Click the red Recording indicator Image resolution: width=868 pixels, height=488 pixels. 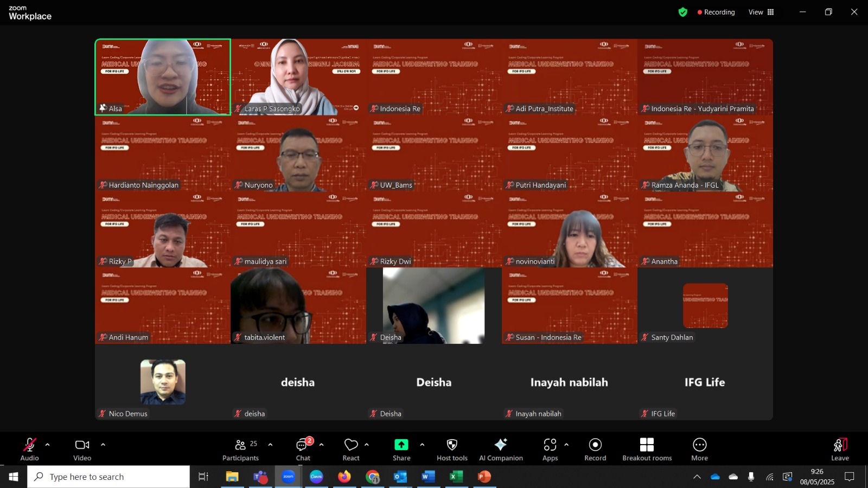(716, 12)
